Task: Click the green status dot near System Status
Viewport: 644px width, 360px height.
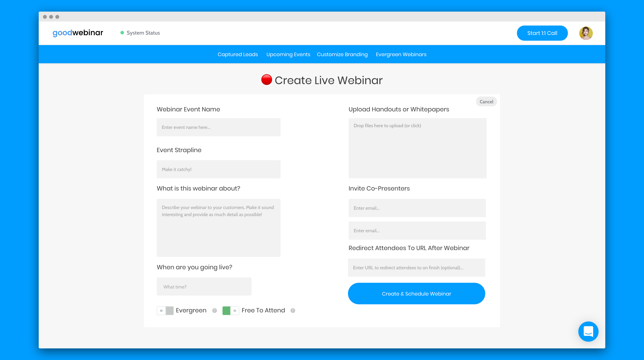Action: (x=122, y=33)
